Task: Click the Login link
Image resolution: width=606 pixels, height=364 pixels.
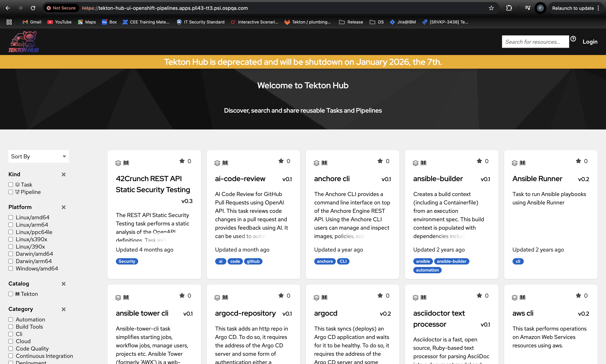Action: 590,42
